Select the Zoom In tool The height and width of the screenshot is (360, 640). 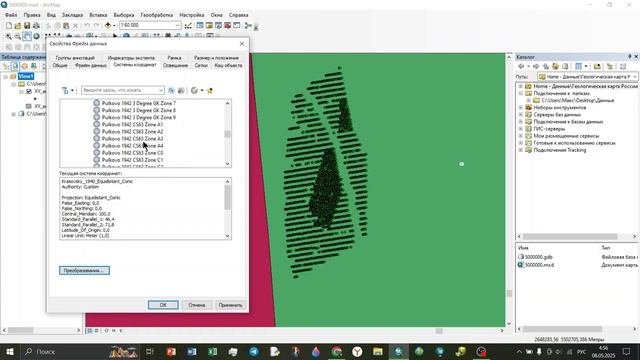(9, 36)
